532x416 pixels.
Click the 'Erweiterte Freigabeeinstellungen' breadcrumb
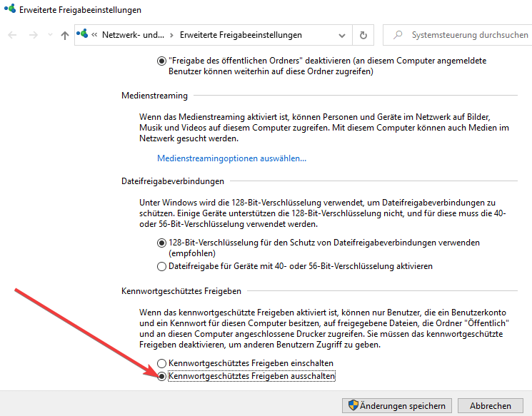coord(241,35)
